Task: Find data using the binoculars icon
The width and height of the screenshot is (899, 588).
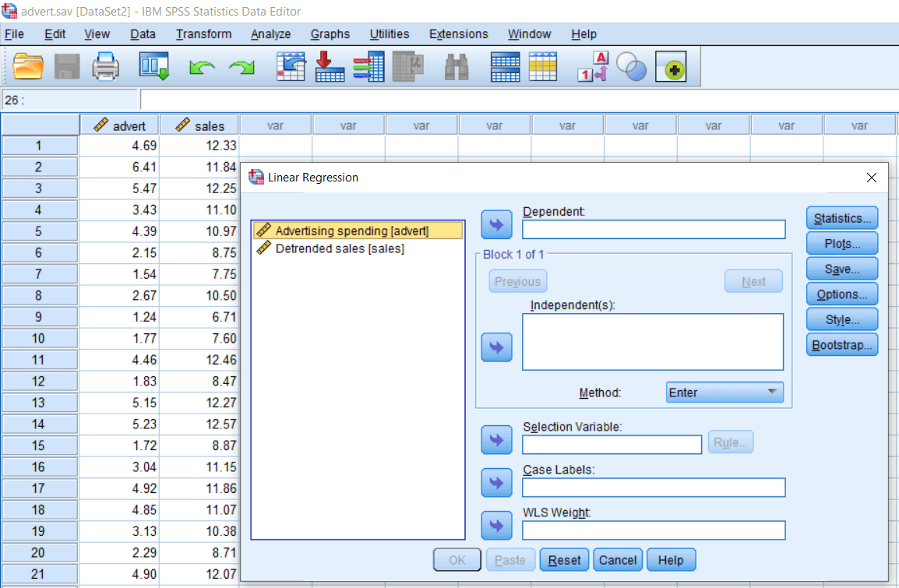Action: (x=457, y=66)
